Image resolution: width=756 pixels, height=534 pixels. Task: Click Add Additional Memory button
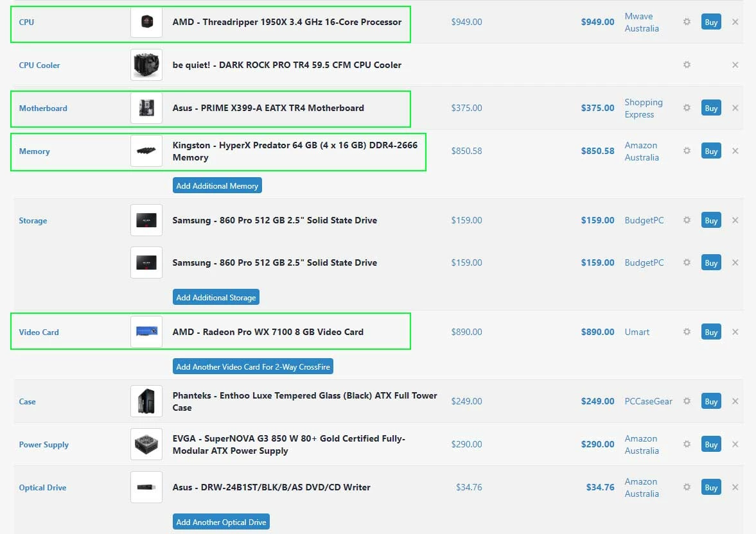click(x=218, y=185)
